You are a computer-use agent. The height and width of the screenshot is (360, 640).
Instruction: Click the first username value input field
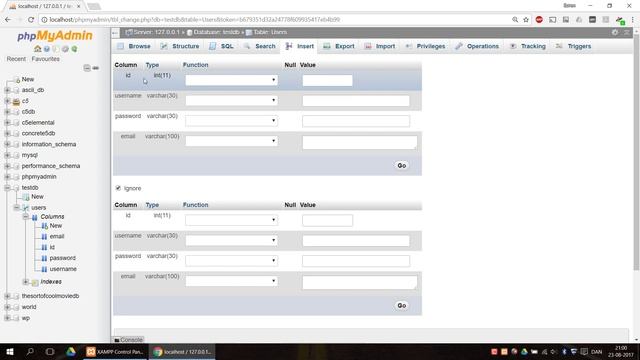(356, 101)
